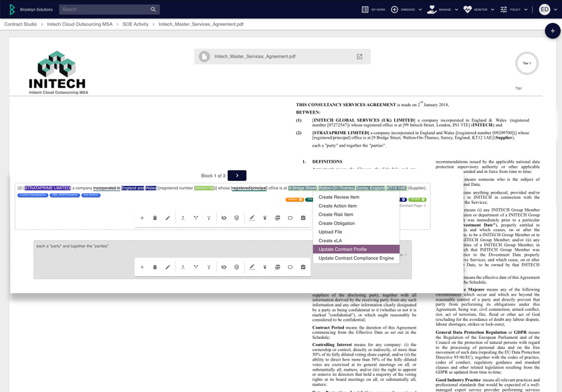Click the upload arrow icon in STRATAPRIME block toolbar
This screenshot has height=392, width=562.
(265, 218)
